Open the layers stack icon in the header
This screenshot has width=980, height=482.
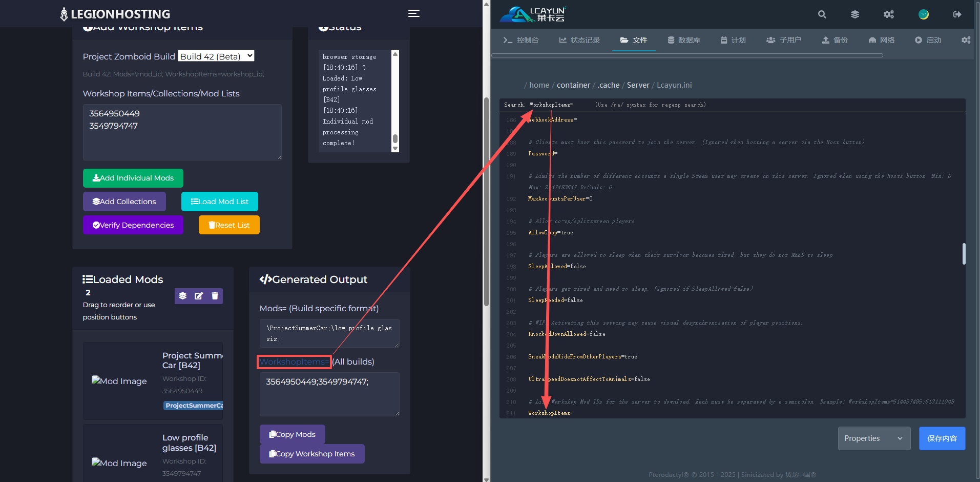pos(855,14)
